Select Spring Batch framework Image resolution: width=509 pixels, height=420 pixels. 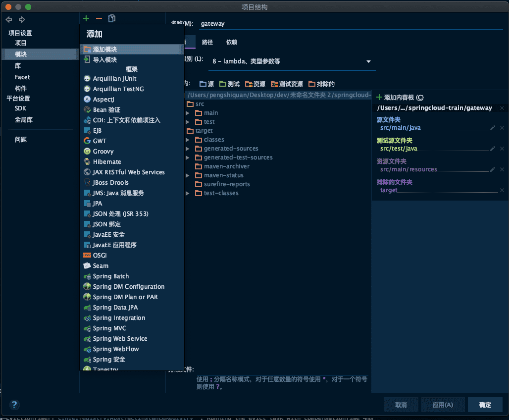coord(132,276)
